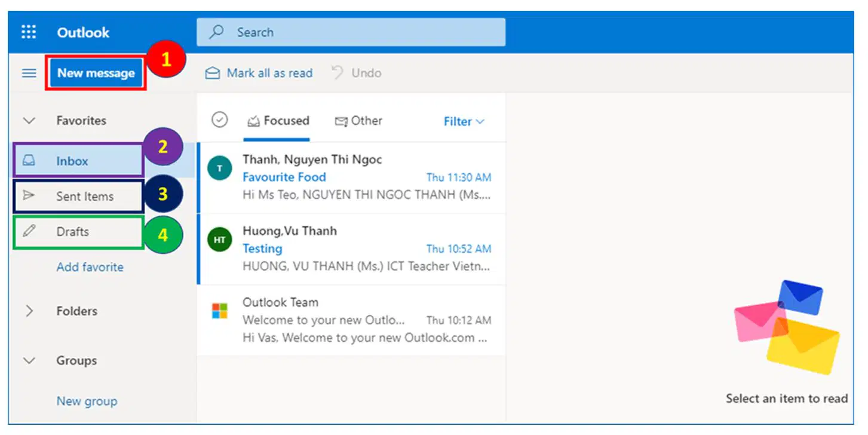Expand the Folders section chevron

(29, 311)
